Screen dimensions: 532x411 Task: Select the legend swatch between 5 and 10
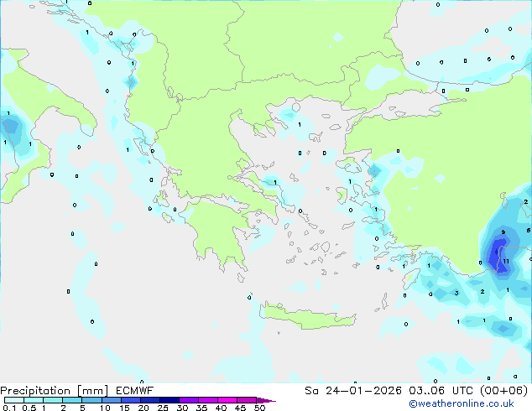point(91,400)
